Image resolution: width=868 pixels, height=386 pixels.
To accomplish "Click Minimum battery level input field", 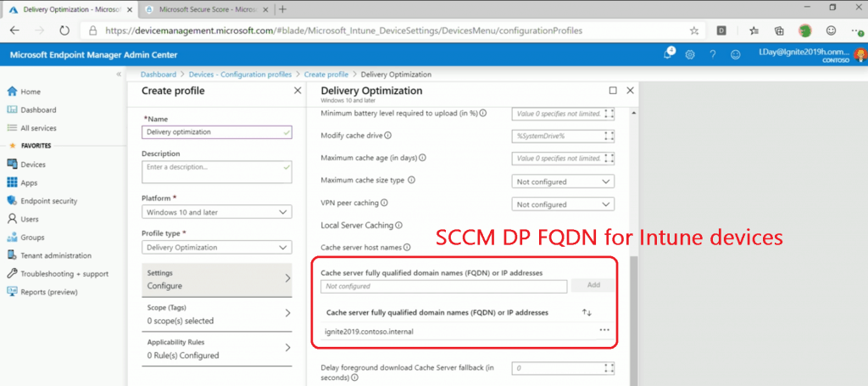I will point(563,114).
